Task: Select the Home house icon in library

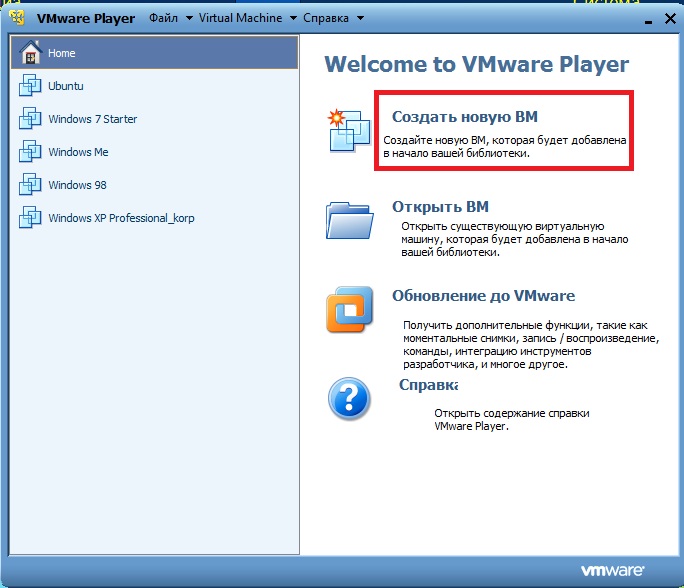Action: pyautogui.click(x=30, y=52)
